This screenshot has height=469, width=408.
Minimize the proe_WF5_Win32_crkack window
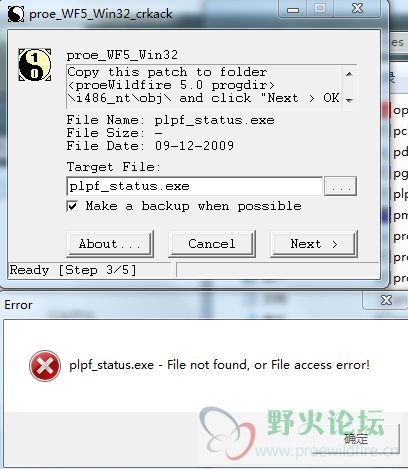[293, 9]
